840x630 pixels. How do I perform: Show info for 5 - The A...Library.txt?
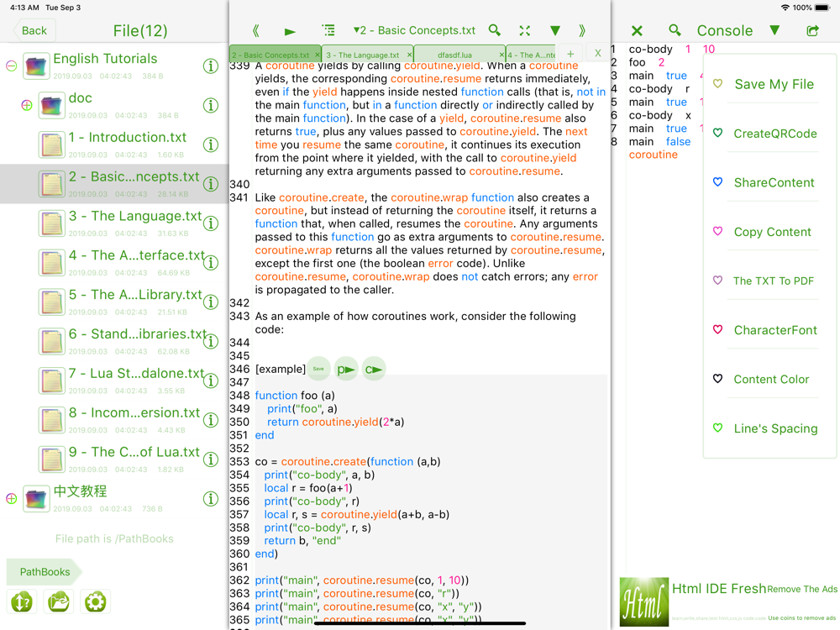211,302
